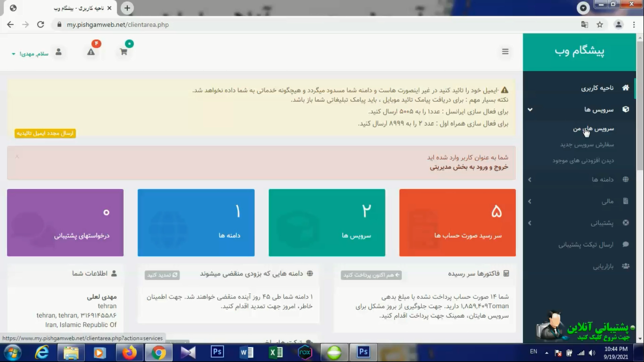Open سرویس های من submenu item
Image resolution: width=644 pixels, height=362 pixels.
point(594,129)
